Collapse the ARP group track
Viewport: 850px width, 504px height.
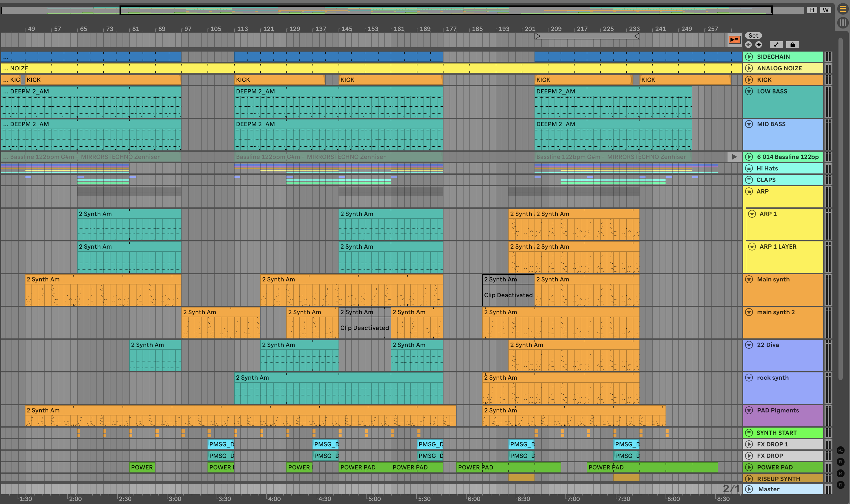(x=749, y=192)
